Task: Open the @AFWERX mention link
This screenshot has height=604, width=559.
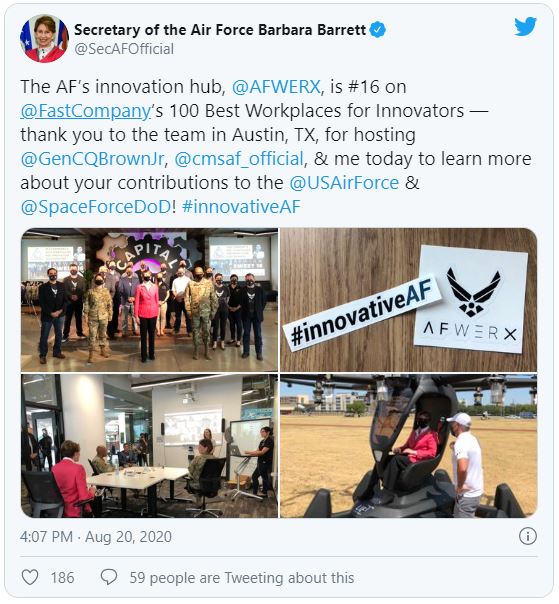Action: (276, 87)
